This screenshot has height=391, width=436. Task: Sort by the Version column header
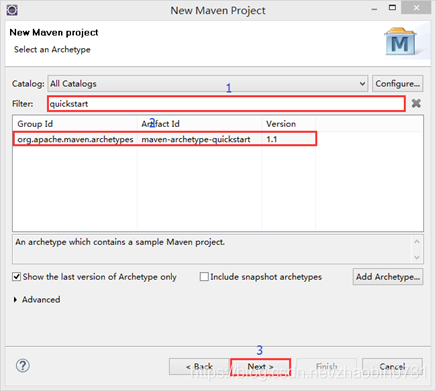(289, 124)
